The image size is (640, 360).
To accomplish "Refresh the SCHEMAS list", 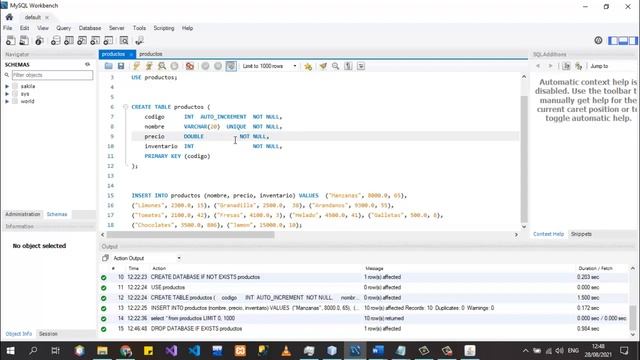I will 87,64.
